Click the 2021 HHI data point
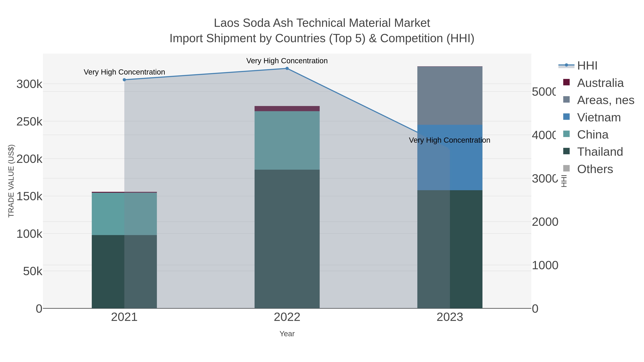The height and width of the screenshot is (362, 644). (x=124, y=80)
